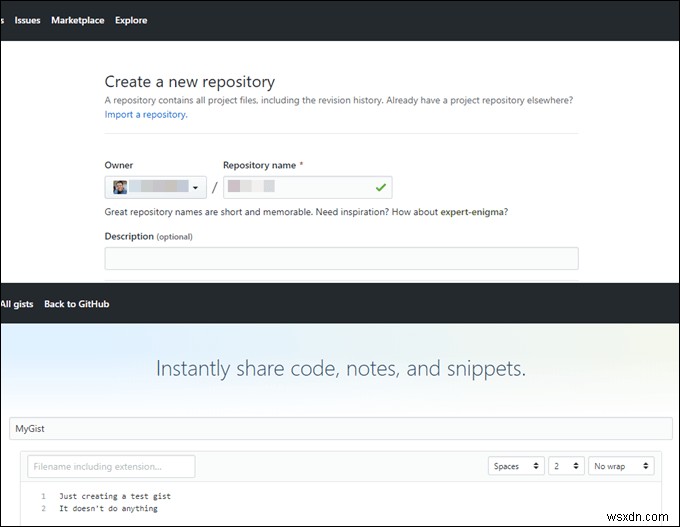
Task: Click the 'Create a new repository' heading
Action: 190,82
